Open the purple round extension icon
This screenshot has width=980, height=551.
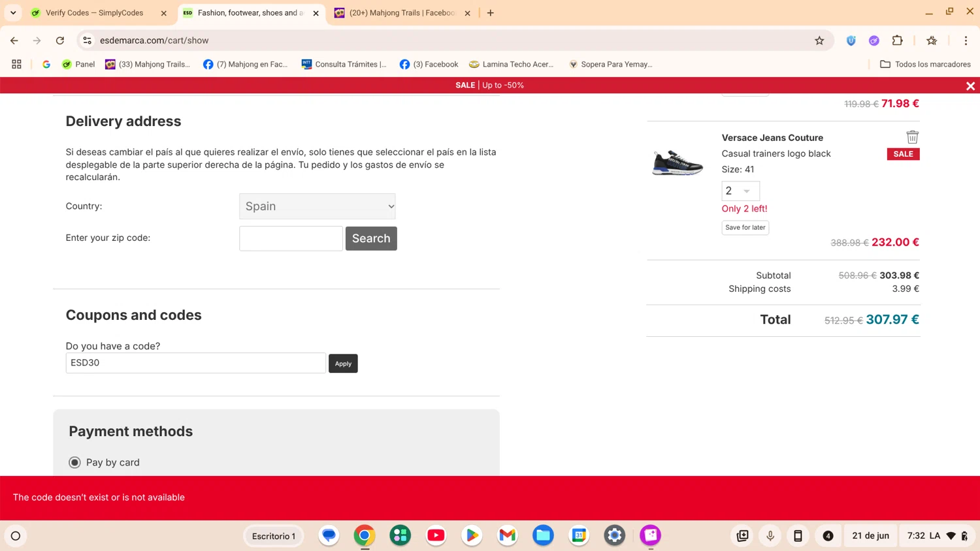coord(874,40)
